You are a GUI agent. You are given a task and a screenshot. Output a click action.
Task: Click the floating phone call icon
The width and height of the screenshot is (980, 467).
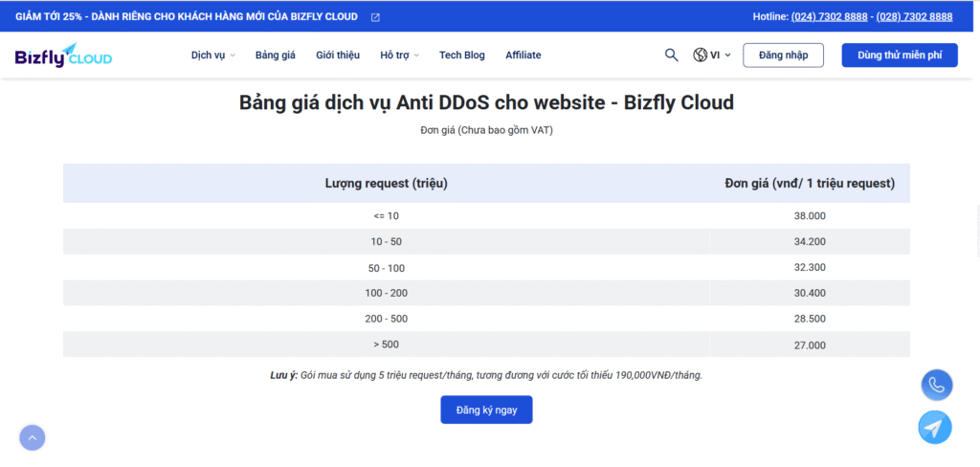pos(936,385)
